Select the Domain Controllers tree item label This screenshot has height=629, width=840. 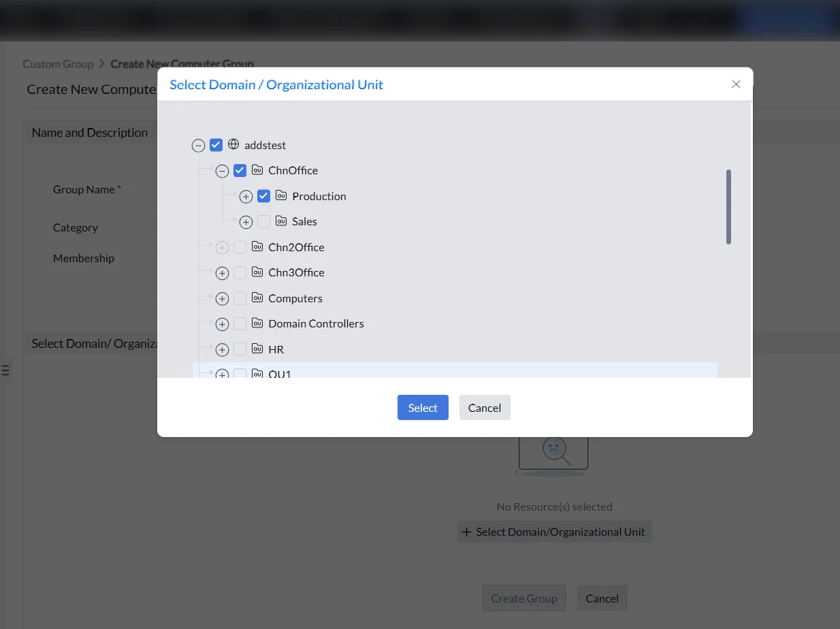[316, 323]
